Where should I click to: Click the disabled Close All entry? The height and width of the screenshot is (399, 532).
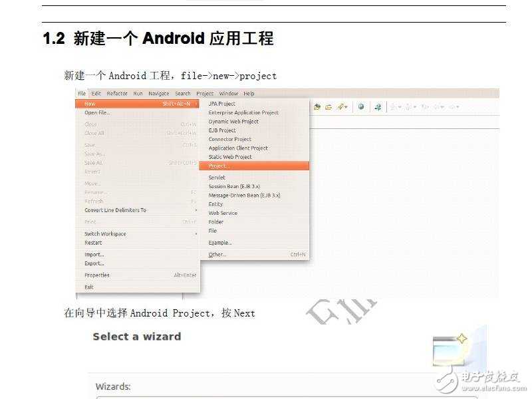[94, 134]
